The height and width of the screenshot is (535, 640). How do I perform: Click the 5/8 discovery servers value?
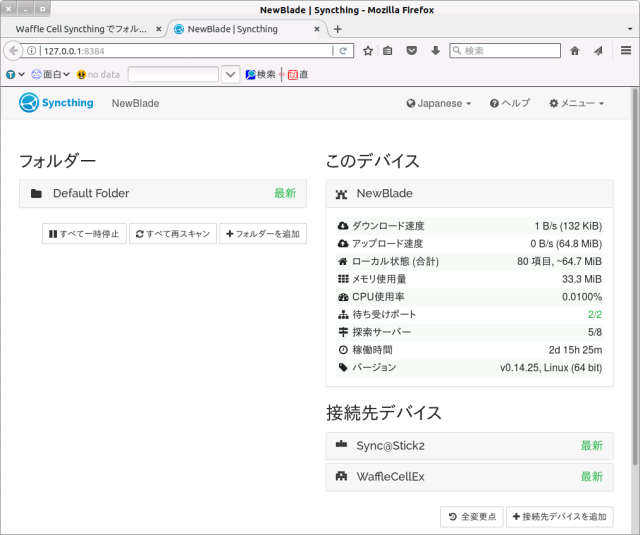[595, 332]
